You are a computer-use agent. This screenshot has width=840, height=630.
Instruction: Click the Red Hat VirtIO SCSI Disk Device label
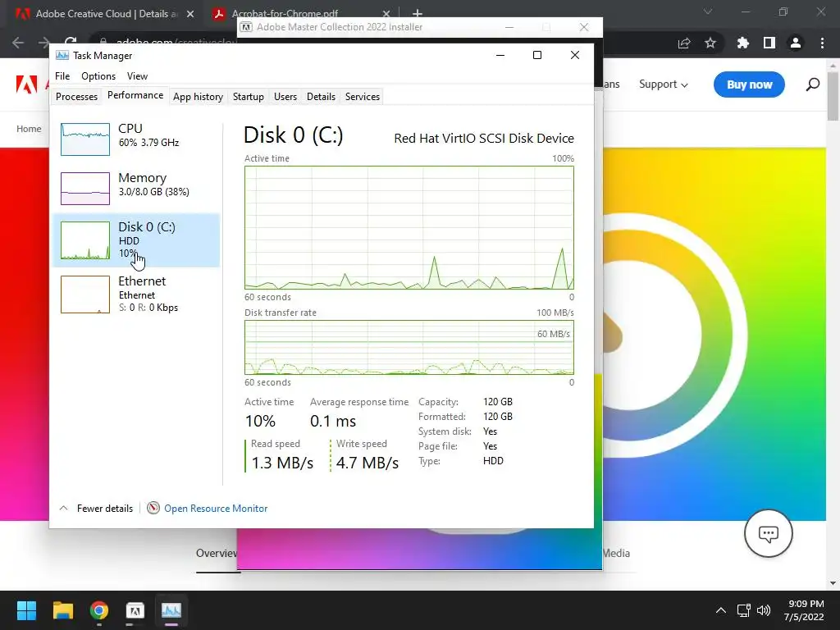coord(484,138)
